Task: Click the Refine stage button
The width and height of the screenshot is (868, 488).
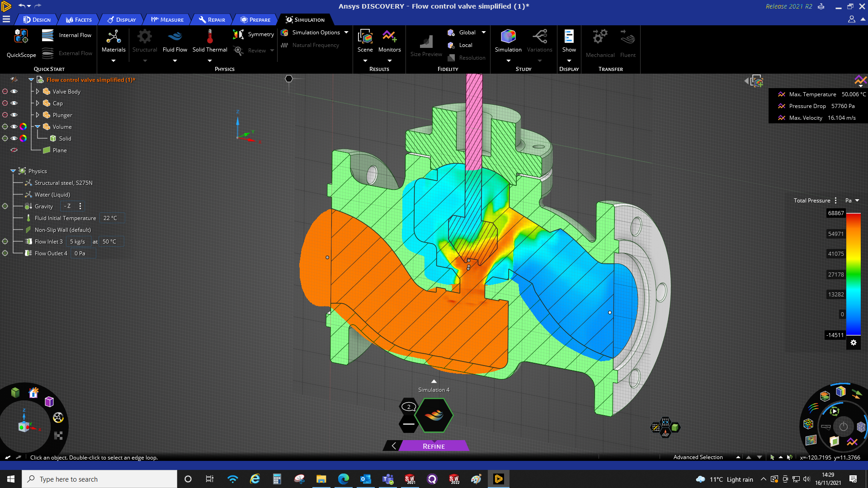Action: point(434,446)
